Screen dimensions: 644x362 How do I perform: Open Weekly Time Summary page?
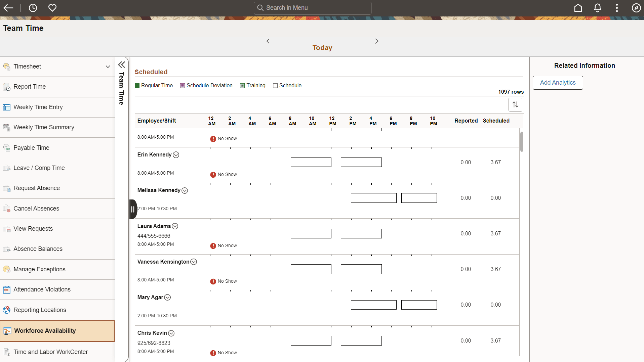click(x=57, y=127)
